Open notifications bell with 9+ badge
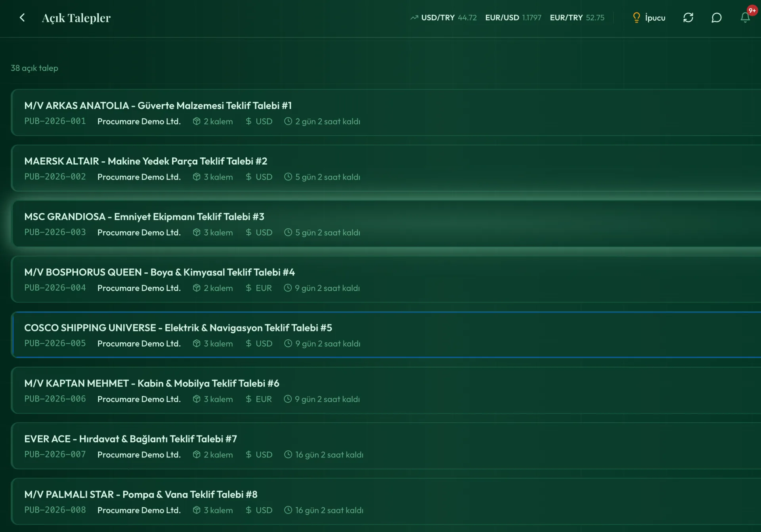Image resolution: width=761 pixels, height=532 pixels. tap(745, 17)
